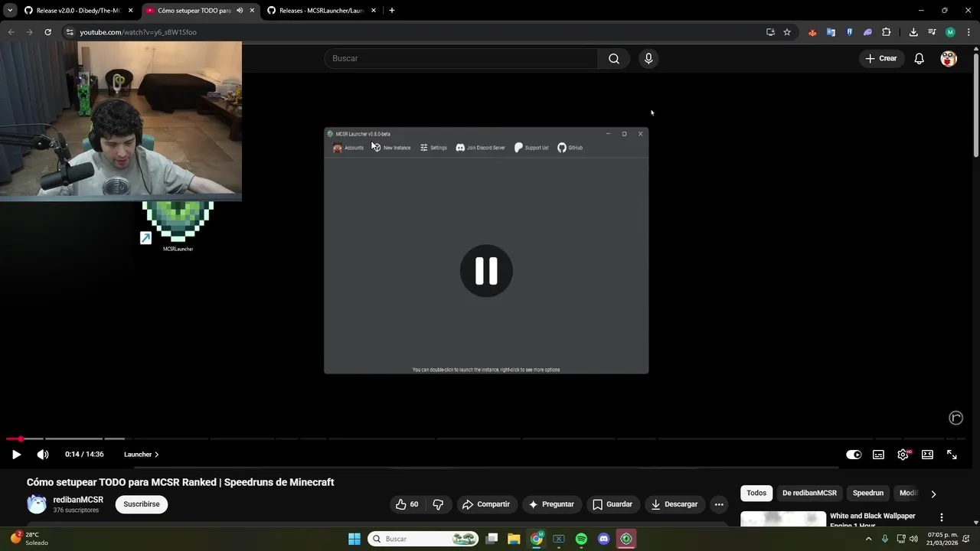Open the weather widget showing 28°C

28,538
